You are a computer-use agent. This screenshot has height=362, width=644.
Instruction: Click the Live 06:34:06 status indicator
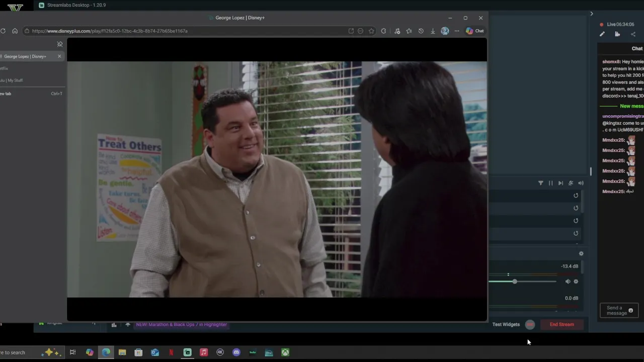click(x=617, y=24)
